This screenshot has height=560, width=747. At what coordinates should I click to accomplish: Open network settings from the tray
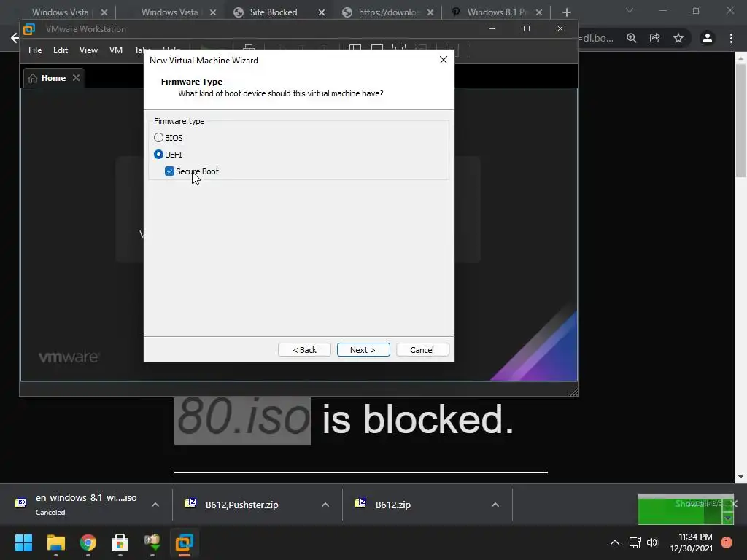pyautogui.click(x=635, y=542)
